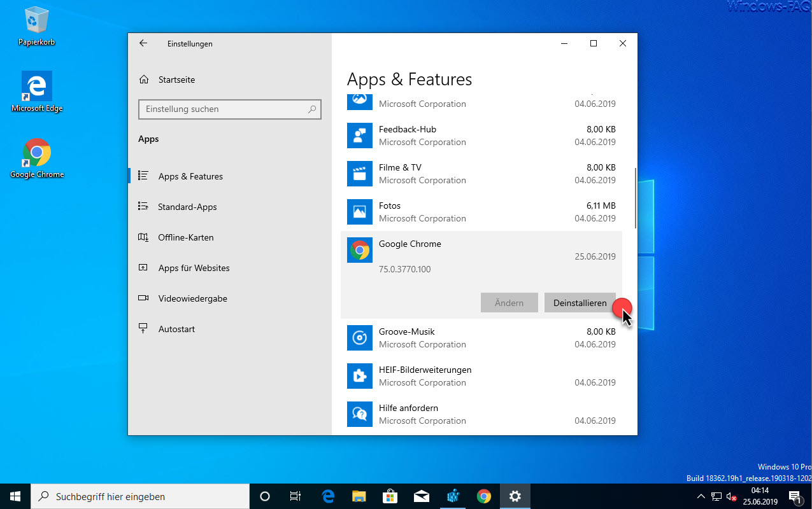Click the Filme & TV app icon
This screenshot has height=509, width=812.
coord(359,174)
